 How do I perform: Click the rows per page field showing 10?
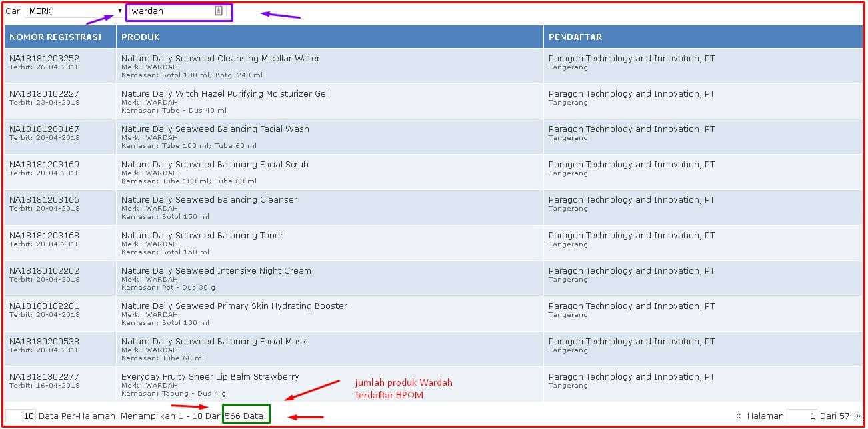click(x=21, y=416)
